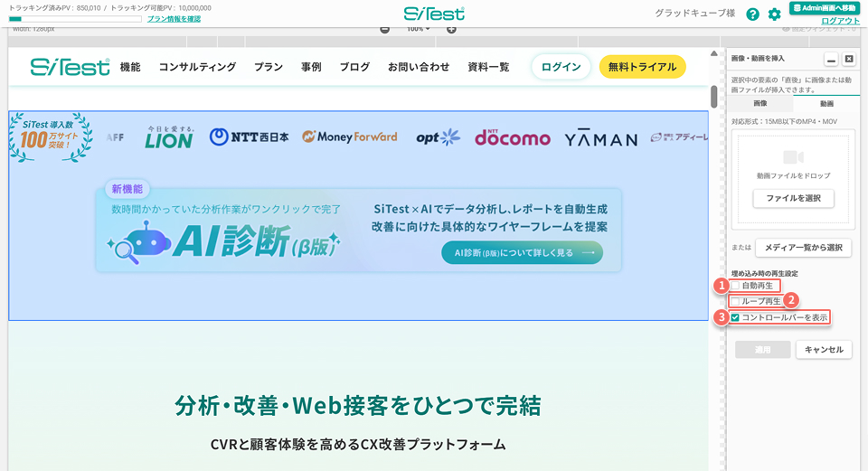
Task: Open the ブログ navigation item
Action: point(354,67)
